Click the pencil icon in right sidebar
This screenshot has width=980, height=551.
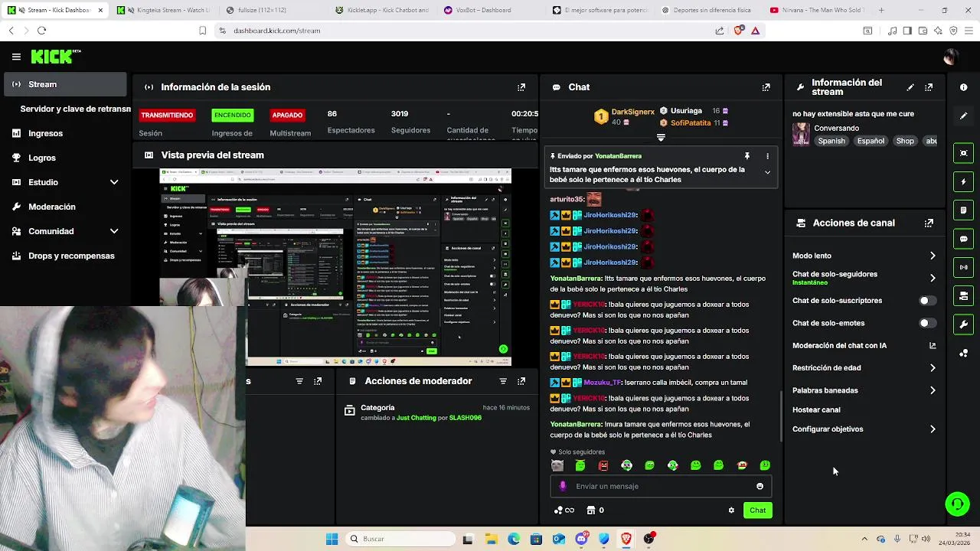click(x=963, y=116)
